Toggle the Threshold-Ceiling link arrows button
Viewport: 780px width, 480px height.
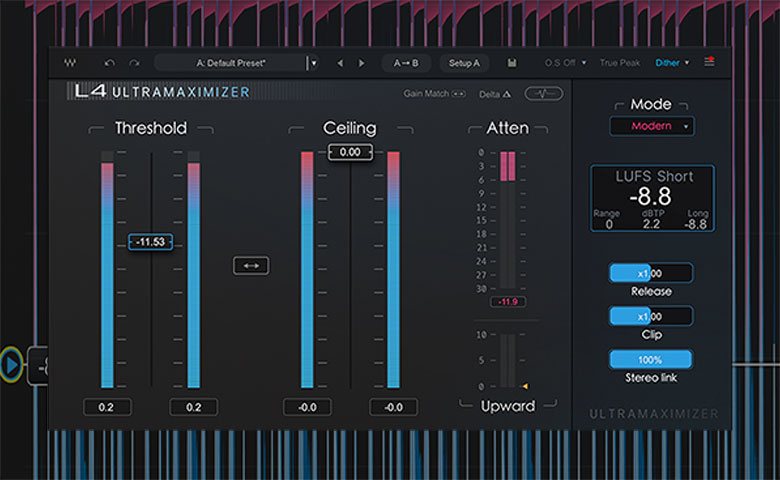pos(251,266)
